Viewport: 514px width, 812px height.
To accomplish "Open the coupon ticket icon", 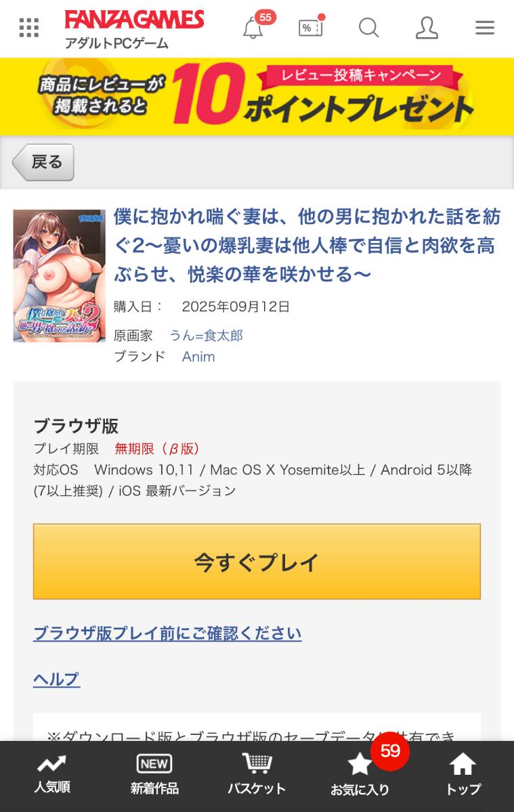I will 311,27.
